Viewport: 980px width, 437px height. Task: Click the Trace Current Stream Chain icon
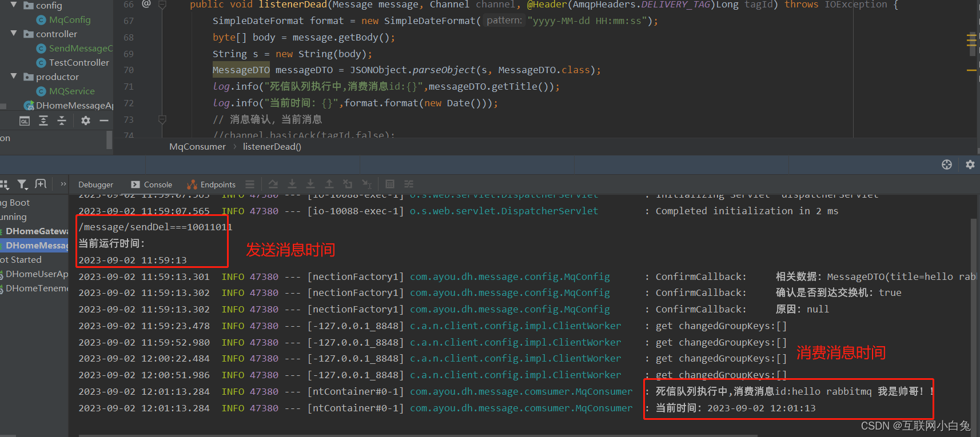(409, 184)
